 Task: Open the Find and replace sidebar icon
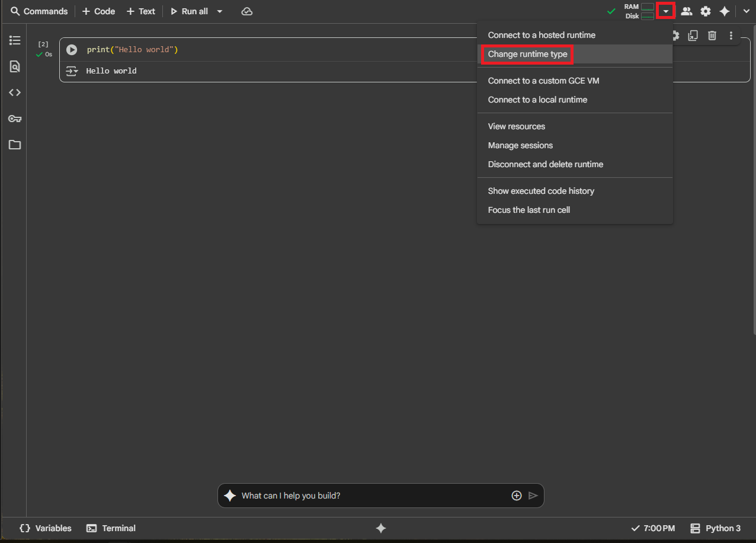[15, 66]
